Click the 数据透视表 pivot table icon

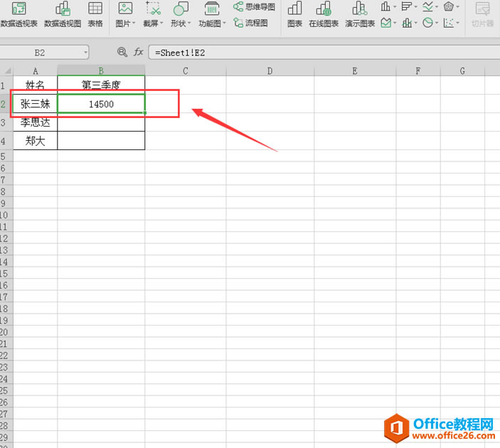(18, 14)
